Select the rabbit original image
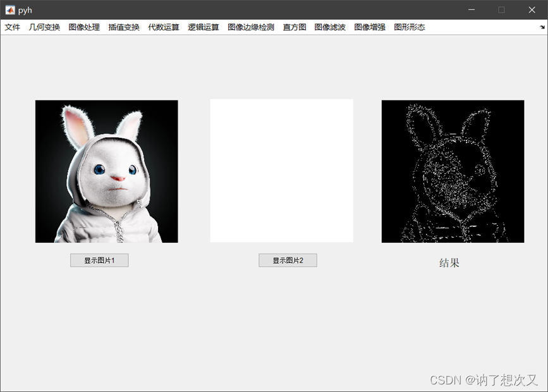548x392 pixels. point(107,171)
